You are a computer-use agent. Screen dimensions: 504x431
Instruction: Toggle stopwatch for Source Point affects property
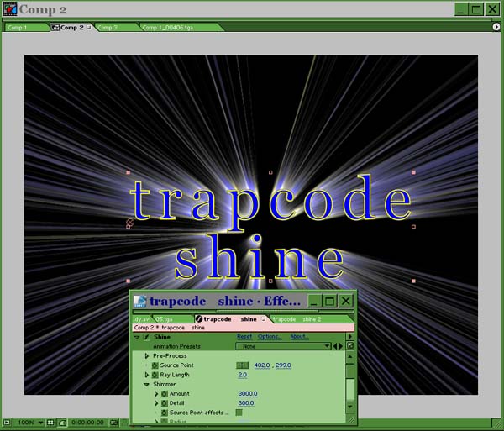tap(165, 413)
